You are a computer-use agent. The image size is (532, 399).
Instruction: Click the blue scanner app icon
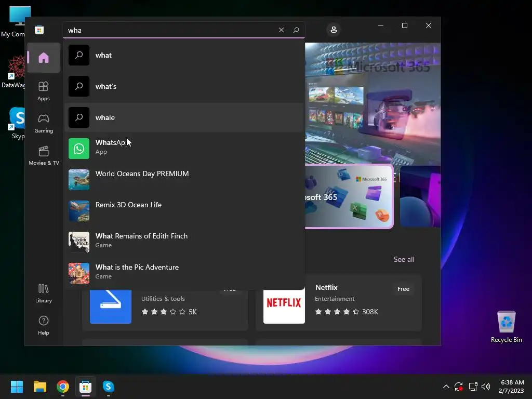coord(111,306)
